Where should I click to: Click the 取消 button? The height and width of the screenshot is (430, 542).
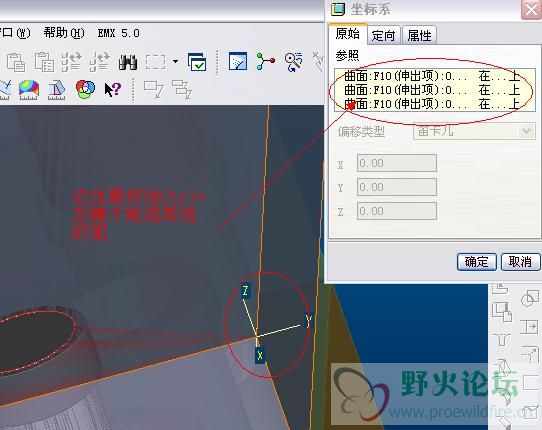tap(520, 262)
